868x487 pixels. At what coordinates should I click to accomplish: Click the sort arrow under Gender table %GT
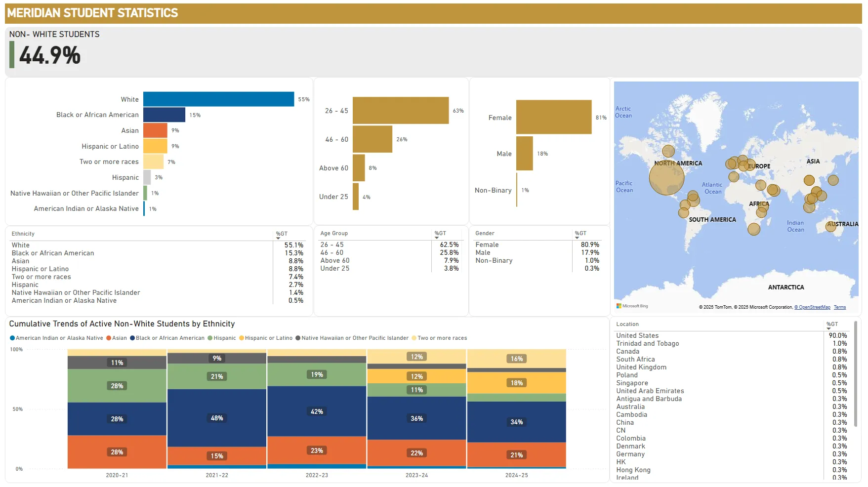pos(577,238)
